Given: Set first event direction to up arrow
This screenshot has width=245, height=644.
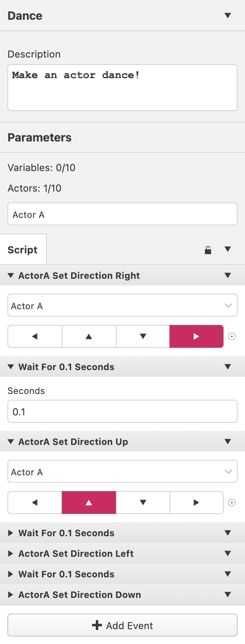Looking at the screenshot, I should pos(89,336).
